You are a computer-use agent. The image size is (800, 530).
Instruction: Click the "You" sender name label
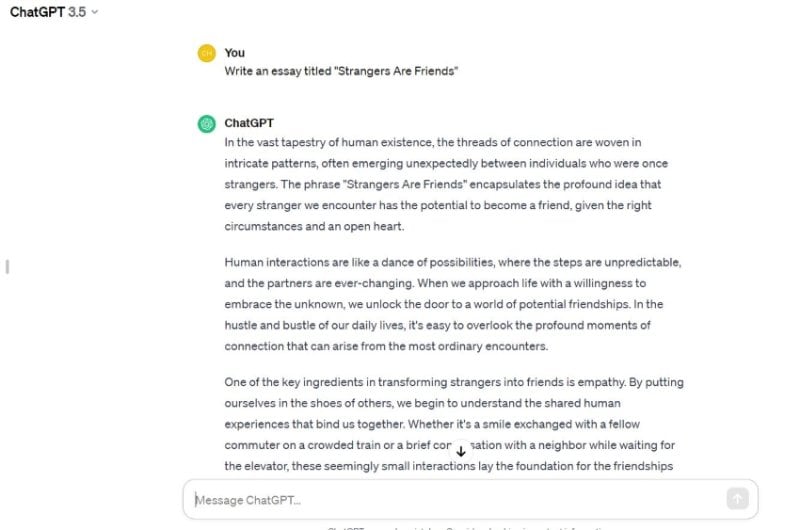click(x=235, y=53)
